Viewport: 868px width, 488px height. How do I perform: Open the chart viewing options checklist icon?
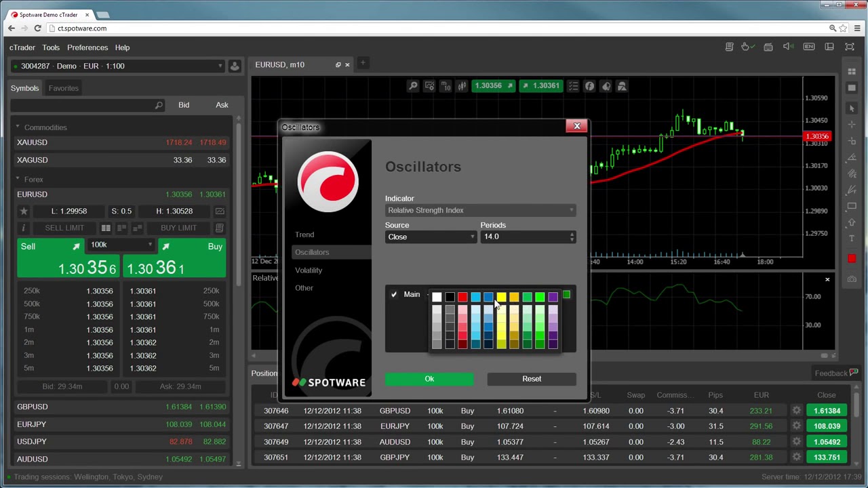coord(573,86)
